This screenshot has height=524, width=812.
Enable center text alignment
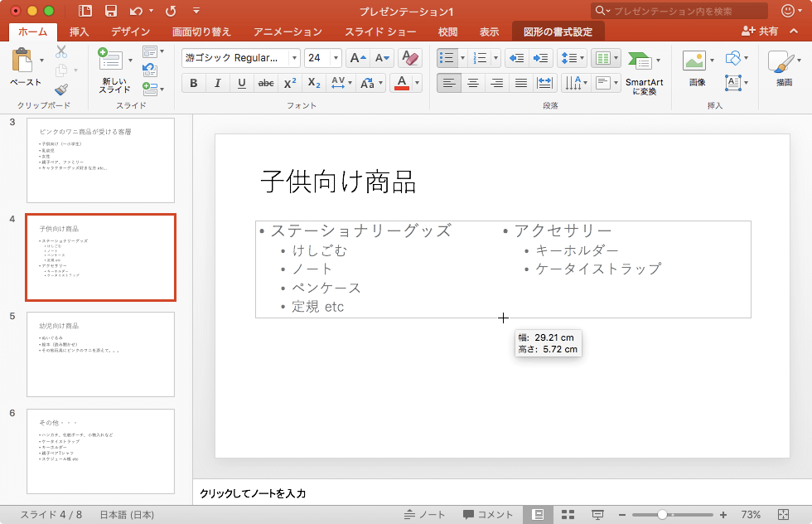point(473,83)
